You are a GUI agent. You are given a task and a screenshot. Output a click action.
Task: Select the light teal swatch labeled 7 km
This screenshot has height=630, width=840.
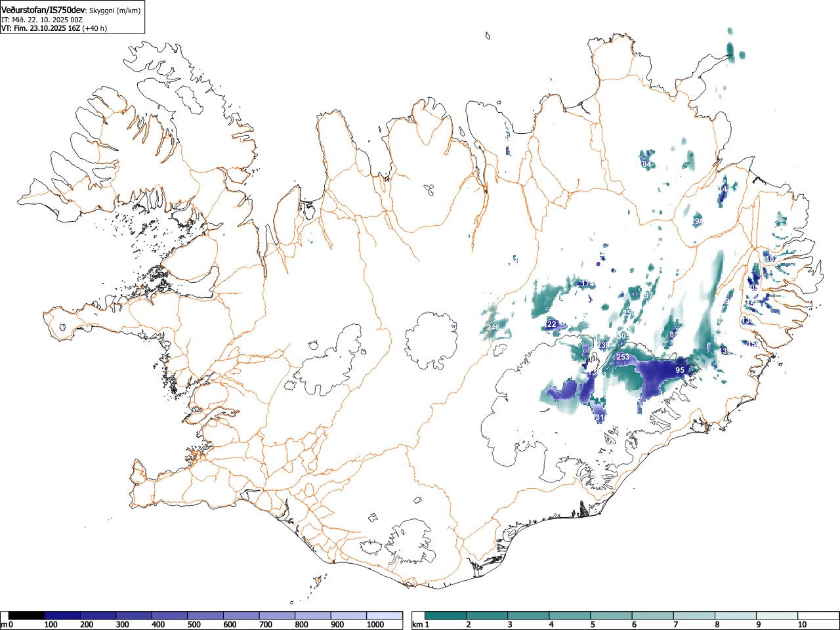694,616
